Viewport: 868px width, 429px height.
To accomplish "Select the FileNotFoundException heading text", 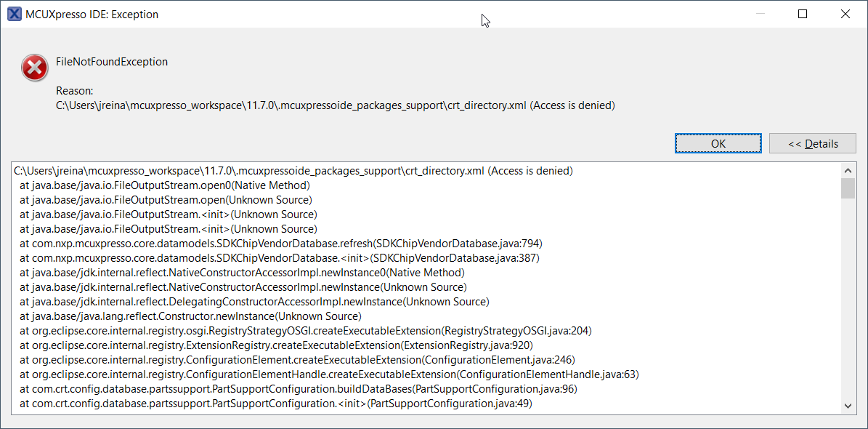I will coord(112,62).
